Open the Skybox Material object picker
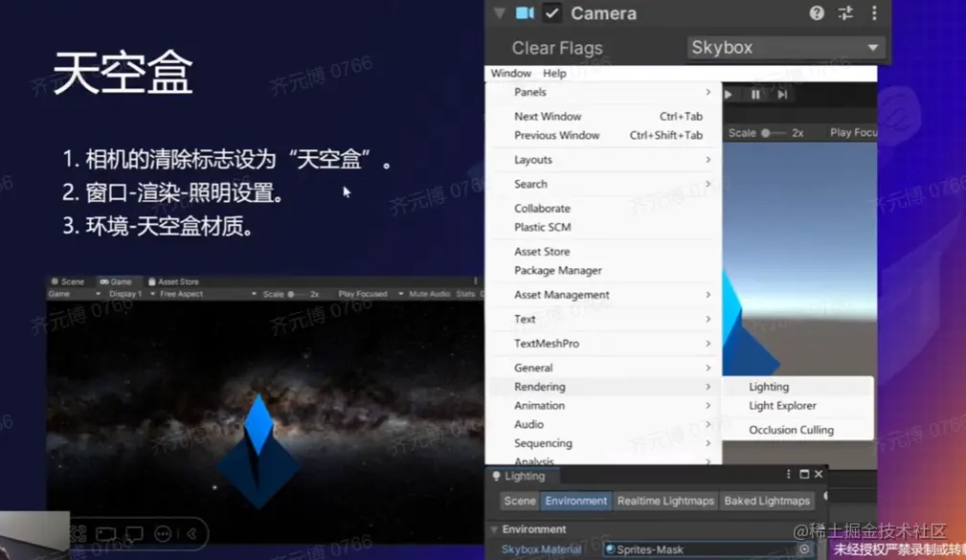 804,549
